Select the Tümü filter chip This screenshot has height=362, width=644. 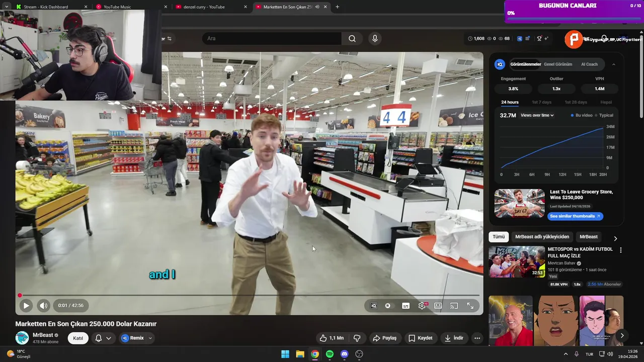coord(499,237)
